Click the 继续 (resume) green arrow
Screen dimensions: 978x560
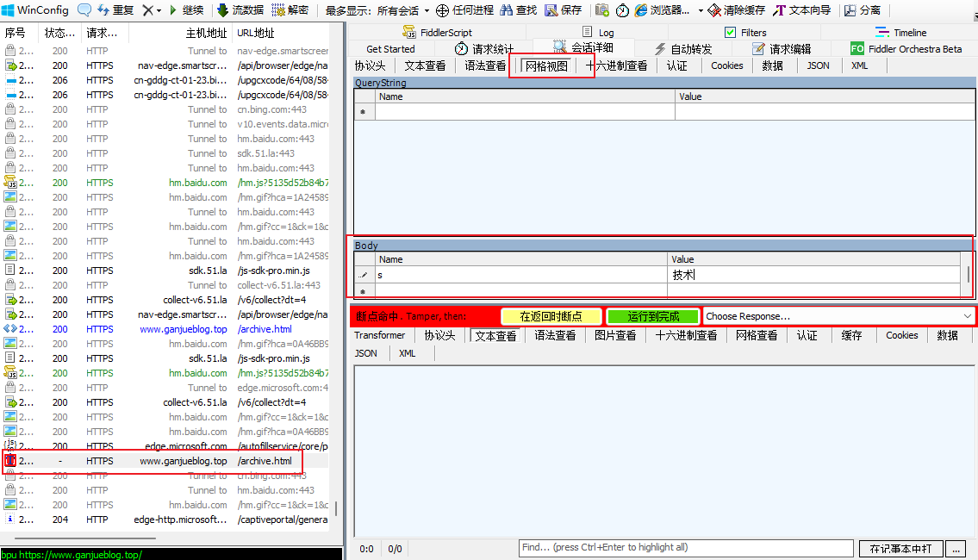click(x=173, y=10)
